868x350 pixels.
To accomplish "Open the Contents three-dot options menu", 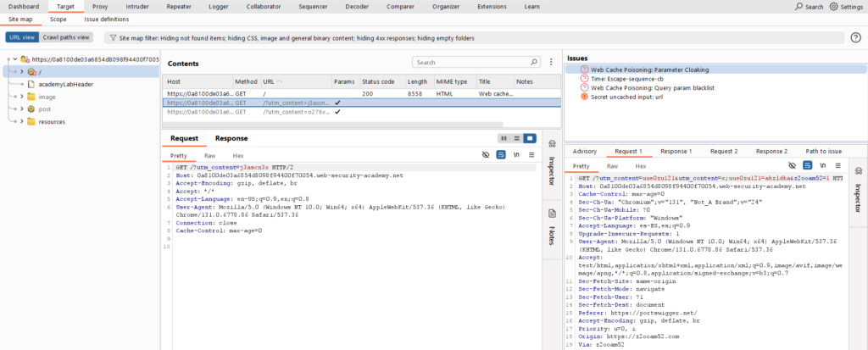I will (x=553, y=64).
